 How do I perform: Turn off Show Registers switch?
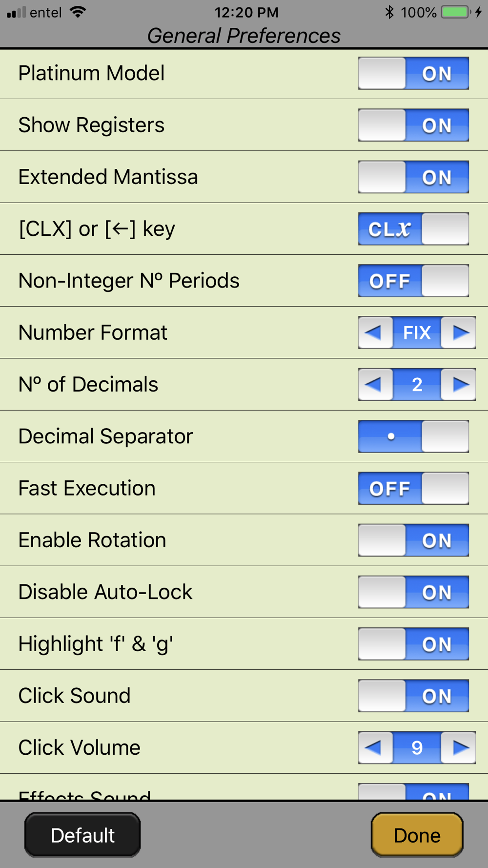tap(413, 125)
